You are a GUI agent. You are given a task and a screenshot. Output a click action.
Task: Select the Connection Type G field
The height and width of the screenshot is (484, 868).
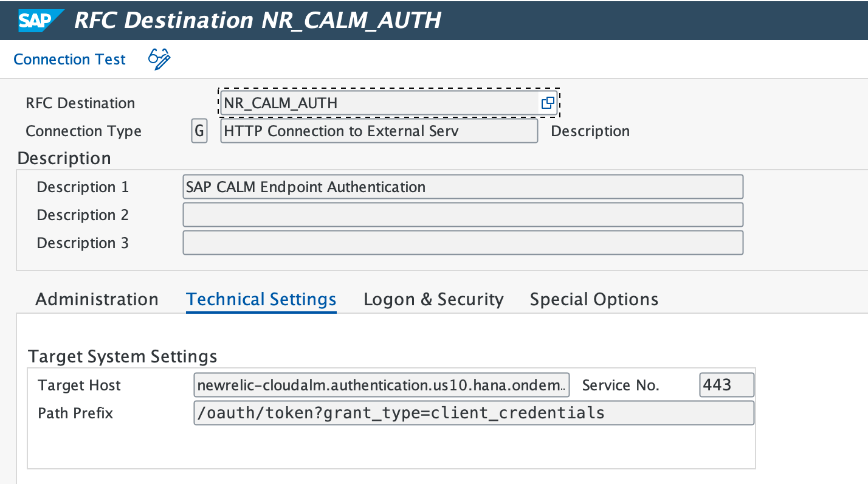pyautogui.click(x=199, y=131)
